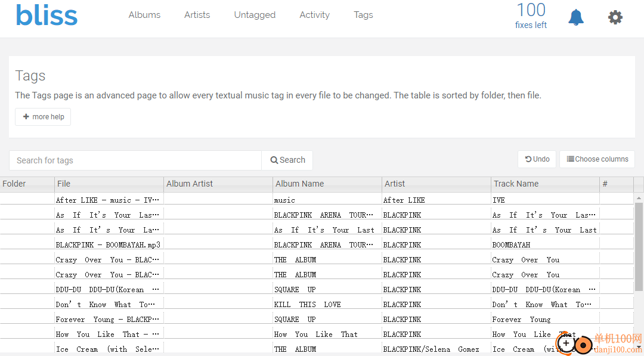Click album cell 'SQUARE UP' in DDU-DU row

point(327,289)
